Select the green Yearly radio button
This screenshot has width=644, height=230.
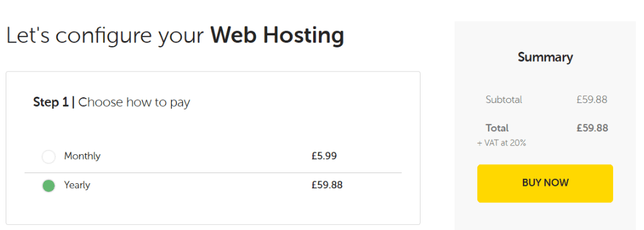tap(49, 186)
